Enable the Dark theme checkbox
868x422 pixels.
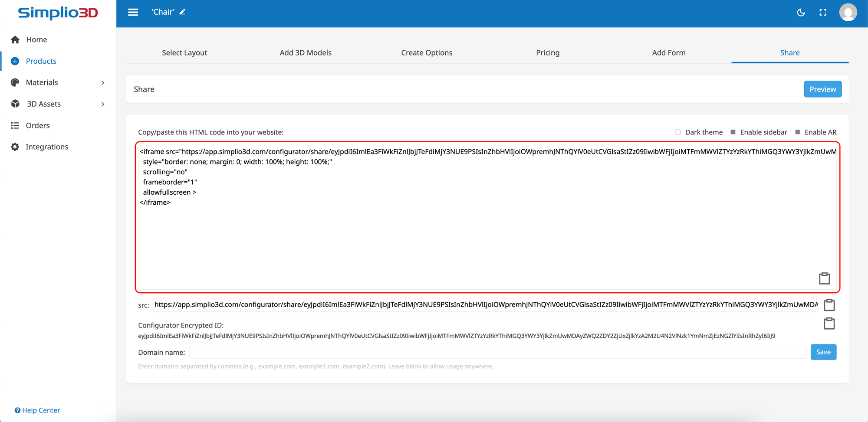(678, 132)
